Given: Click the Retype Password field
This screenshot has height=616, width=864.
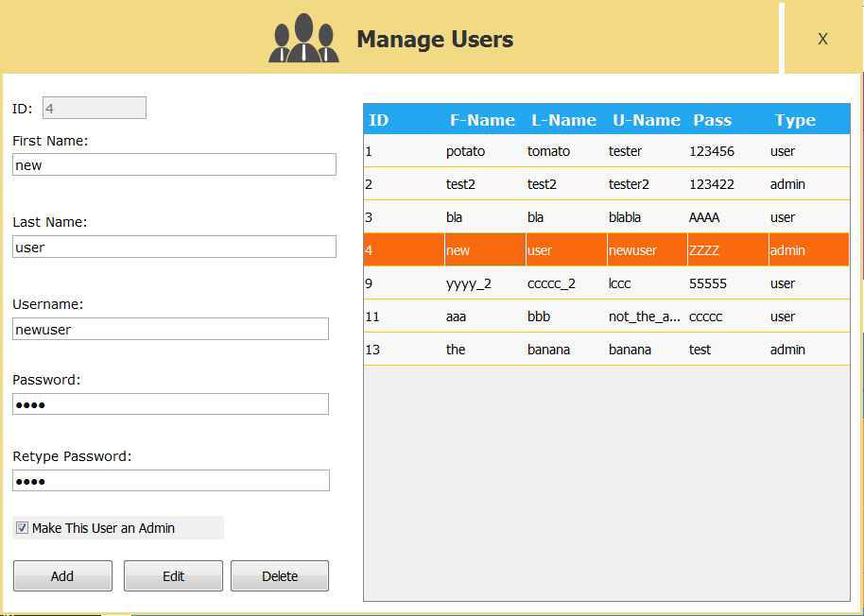Looking at the screenshot, I should [170, 480].
